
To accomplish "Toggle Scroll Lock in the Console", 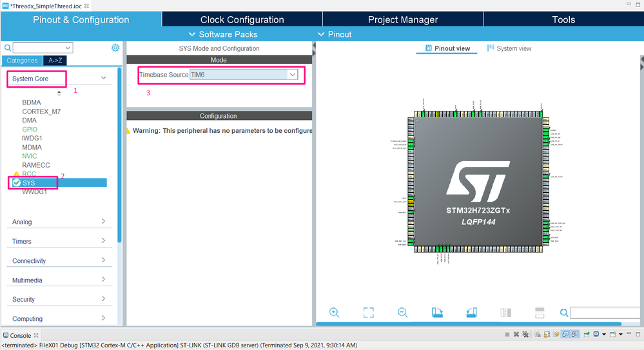I will [x=547, y=335].
